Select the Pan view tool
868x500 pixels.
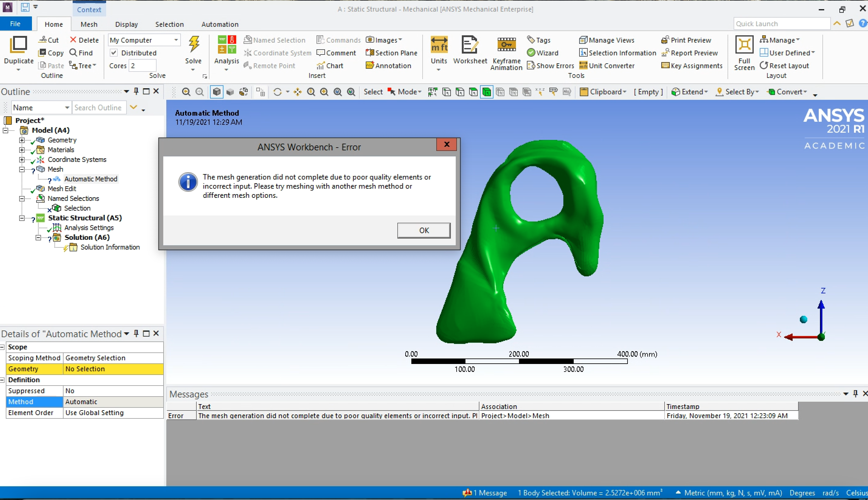(297, 92)
